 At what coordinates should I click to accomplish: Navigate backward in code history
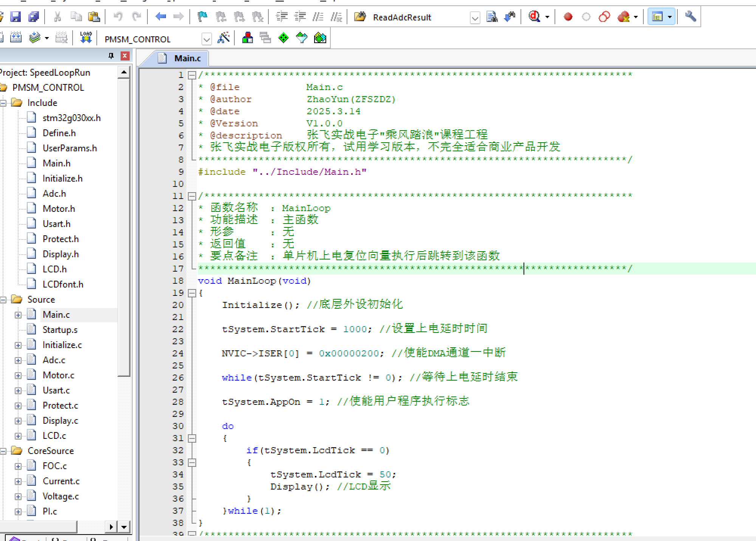pyautogui.click(x=160, y=17)
